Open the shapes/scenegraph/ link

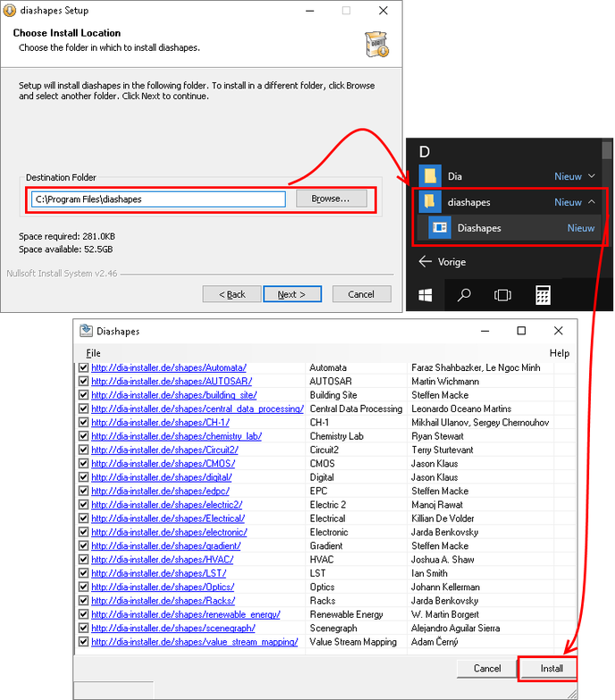click(173, 628)
